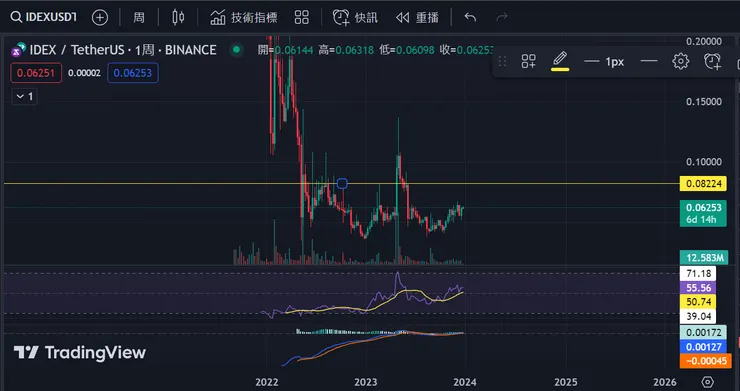Click histogram value label 0.00172

[x=703, y=332]
